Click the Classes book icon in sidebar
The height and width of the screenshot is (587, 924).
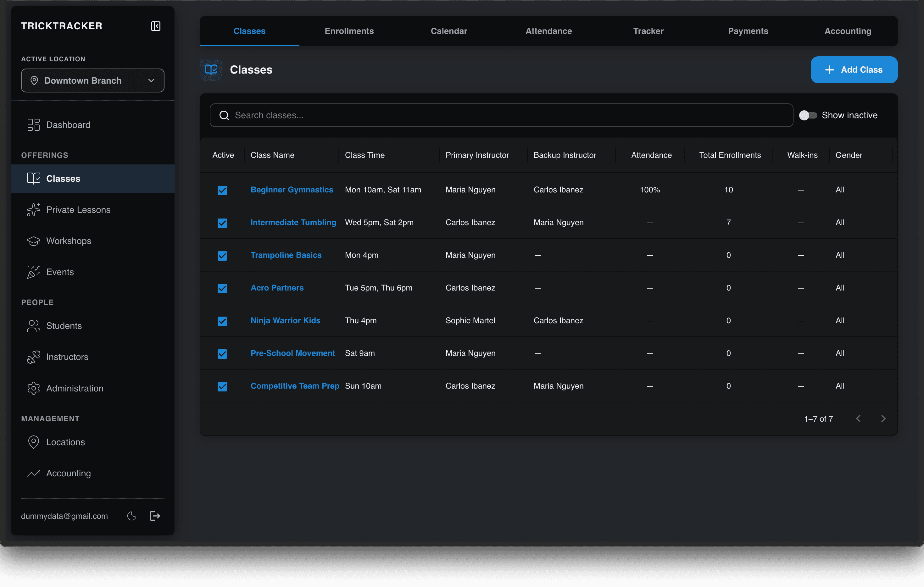click(33, 178)
